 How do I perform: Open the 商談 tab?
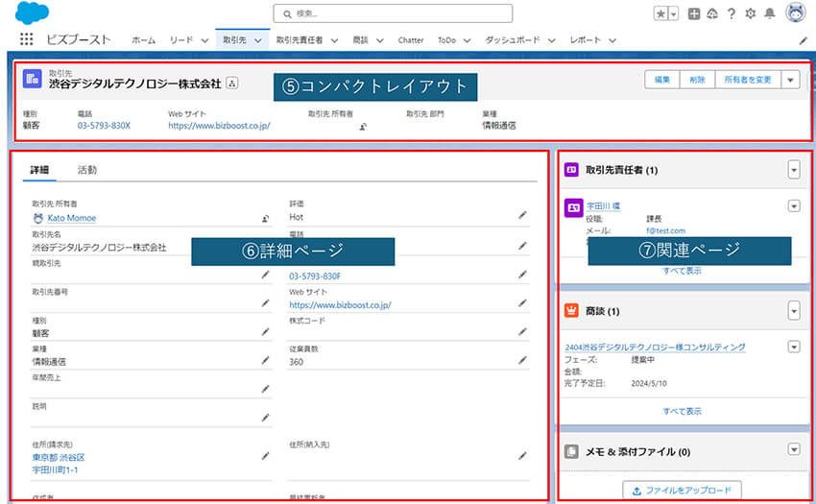tap(360, 40)
